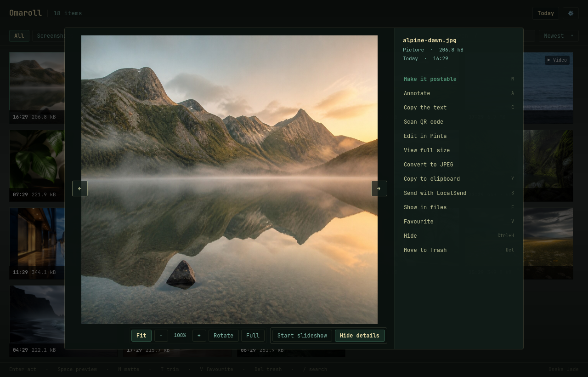Screen dimensions: 588x377
Task: Choose Copy the text
Action: pyautogui.click(x=459, y=108)
